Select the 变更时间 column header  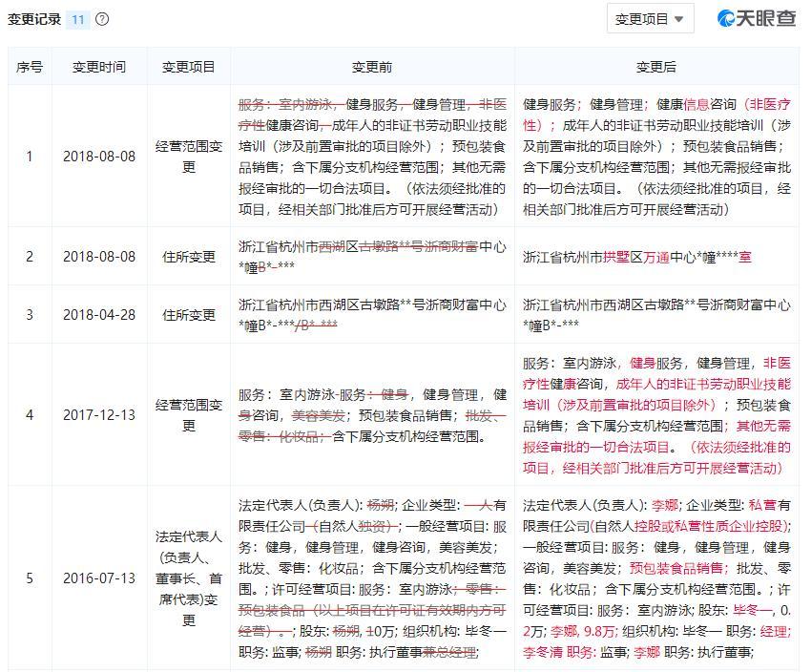click(x=100, y=67)
